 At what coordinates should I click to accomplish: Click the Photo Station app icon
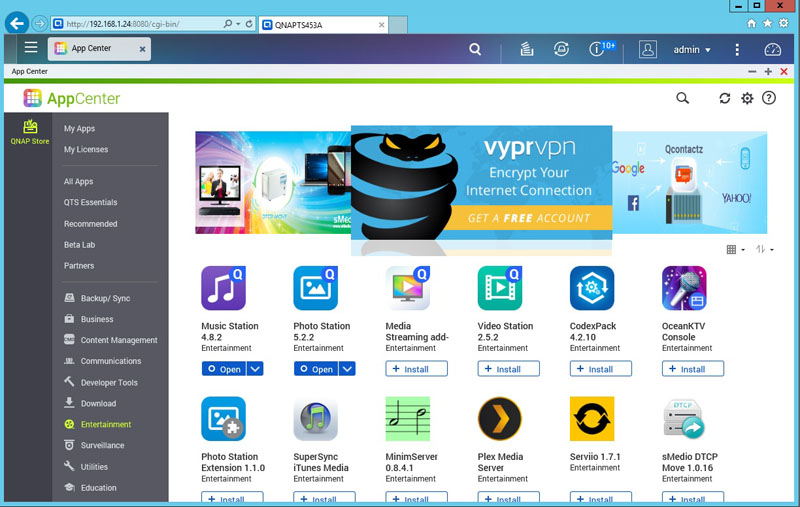click(x=315, y=288)
